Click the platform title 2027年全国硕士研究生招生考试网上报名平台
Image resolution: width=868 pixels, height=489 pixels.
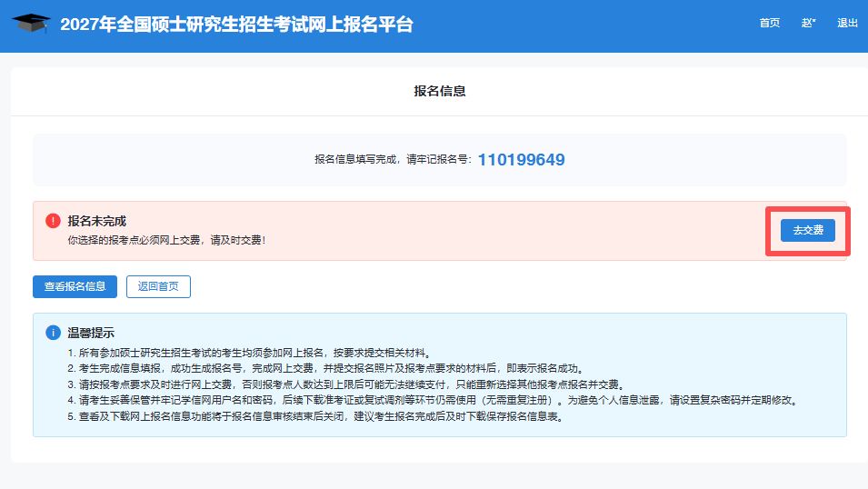pos(236,25)
